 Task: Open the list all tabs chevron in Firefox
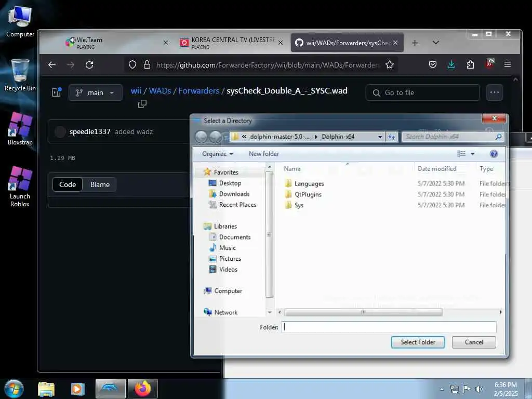[x=436, y=43]
